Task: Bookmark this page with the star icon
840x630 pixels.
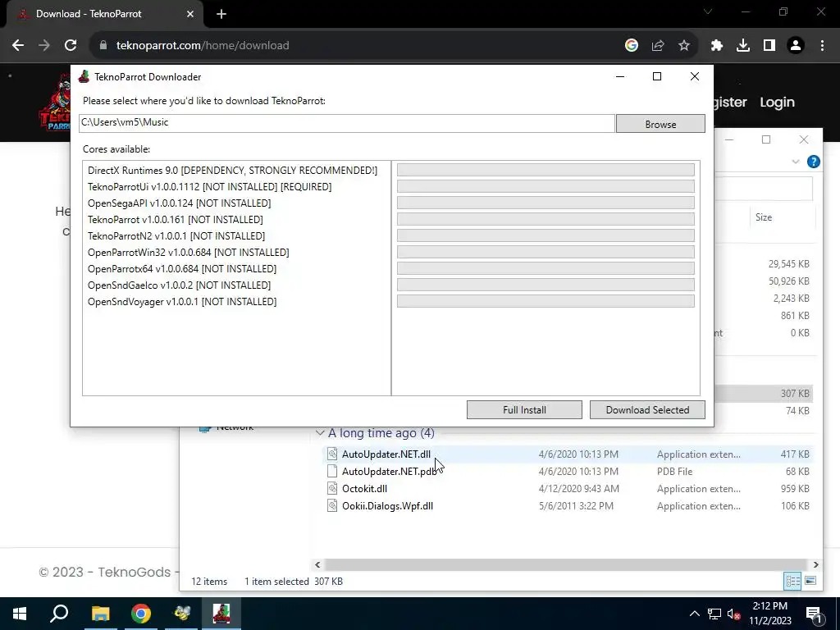Action: tap(684, 46)
